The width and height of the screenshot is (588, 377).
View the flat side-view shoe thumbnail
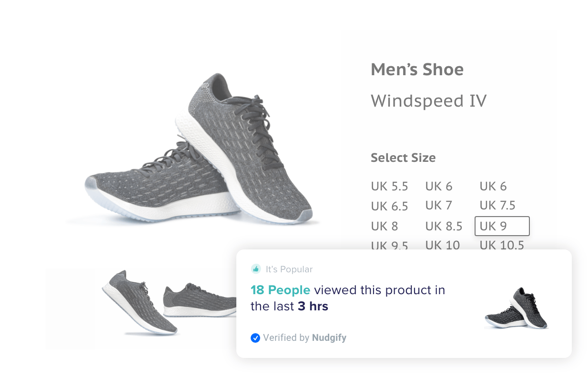point(200,301)
